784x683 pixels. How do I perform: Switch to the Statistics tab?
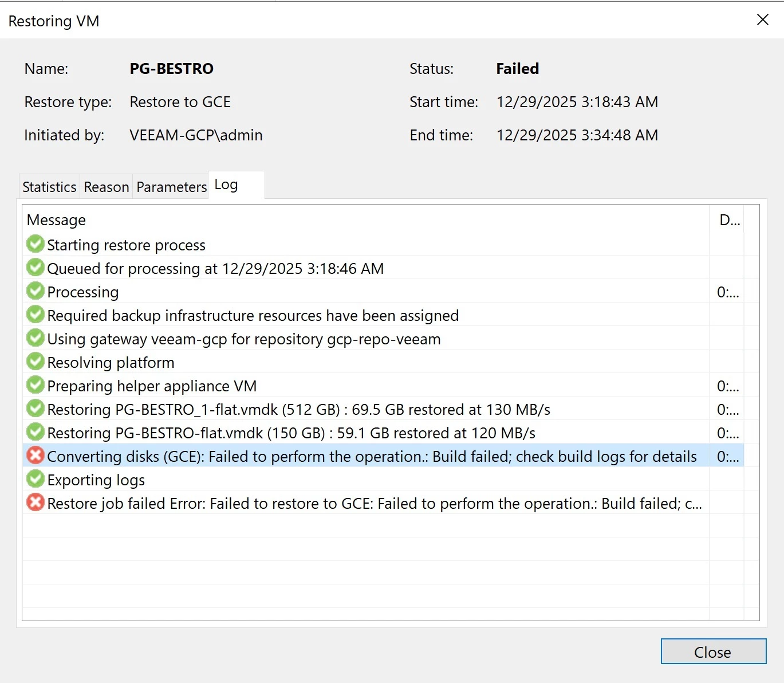49,187
